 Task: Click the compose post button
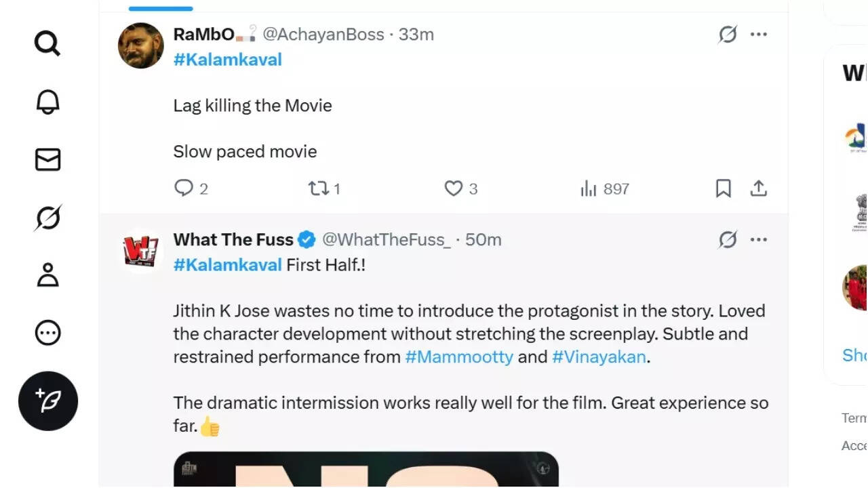(48, 401)
